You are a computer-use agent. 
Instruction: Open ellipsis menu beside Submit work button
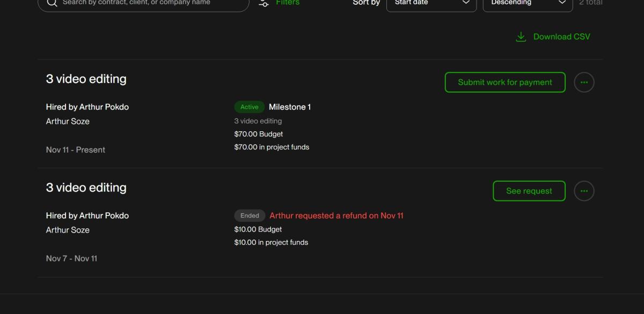(584, 83)
